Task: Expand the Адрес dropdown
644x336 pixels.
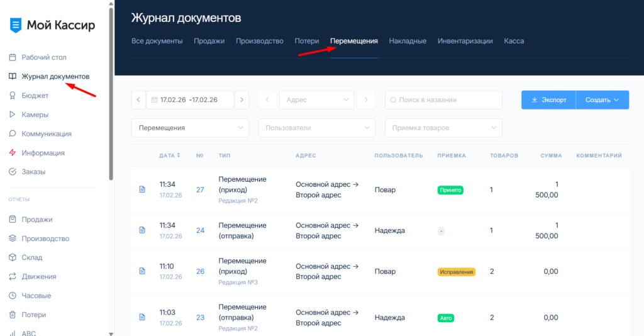Action: [x=316, y=99]
